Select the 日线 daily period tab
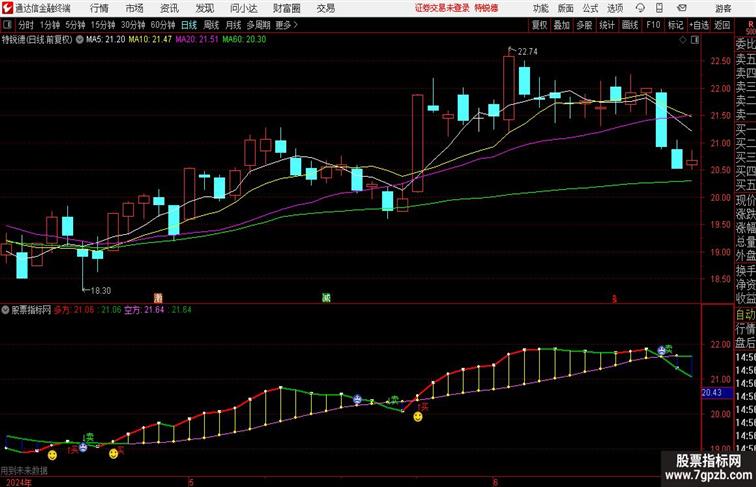The height and width of the screenshot is (487, 756). 189,25
